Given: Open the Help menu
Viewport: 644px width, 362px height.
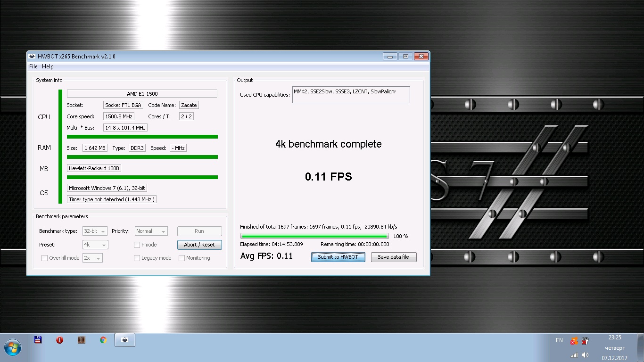Looking at the screenshot, I should (48, 66).
